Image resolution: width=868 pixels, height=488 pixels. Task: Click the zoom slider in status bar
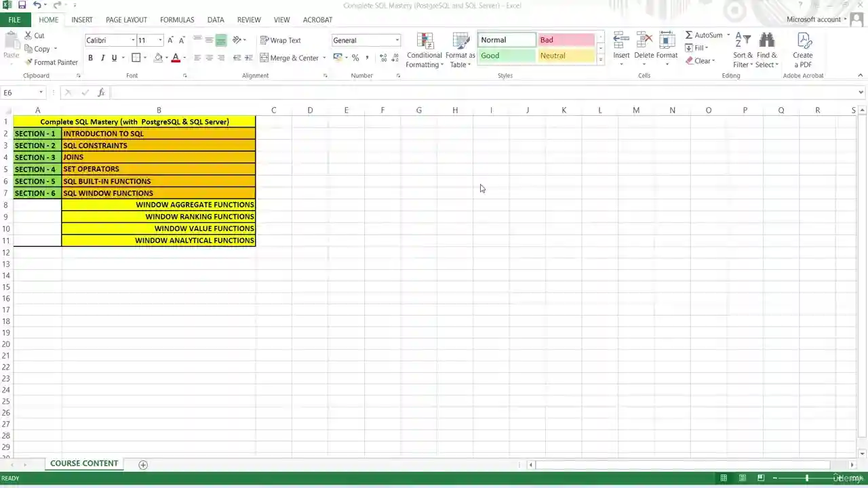coord(806,479)
